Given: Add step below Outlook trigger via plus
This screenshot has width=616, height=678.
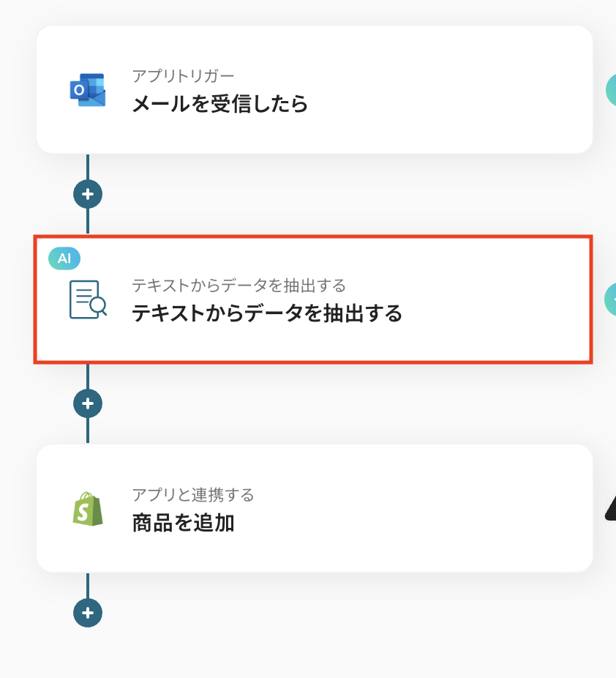Looking at the screenshot, I should click(88, 194).
